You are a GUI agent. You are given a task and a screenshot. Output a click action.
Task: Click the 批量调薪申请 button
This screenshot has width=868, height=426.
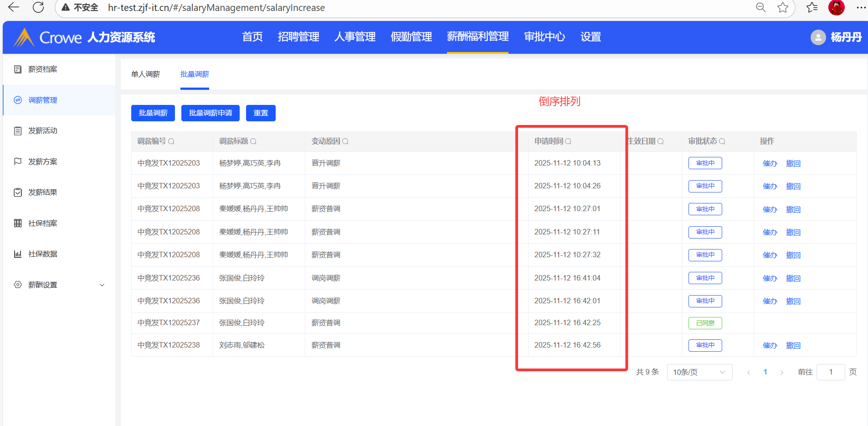(211, 113)
